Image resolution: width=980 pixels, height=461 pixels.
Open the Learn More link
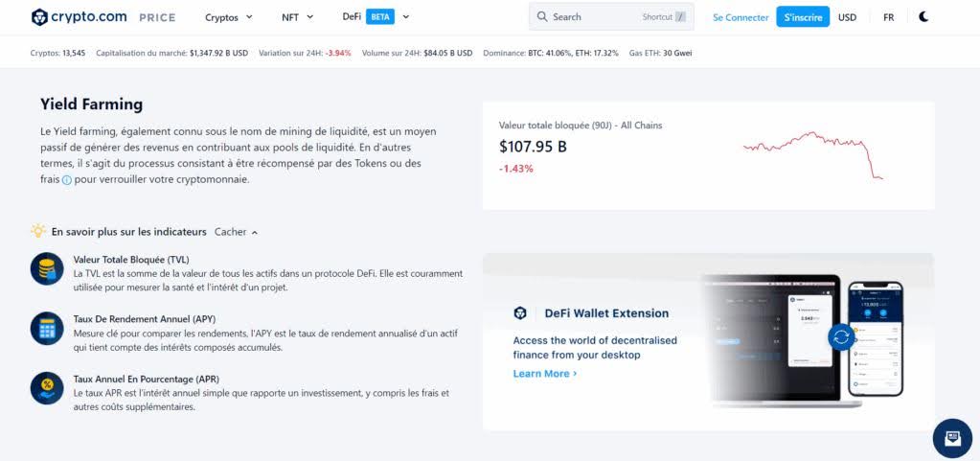coord(544,374)
